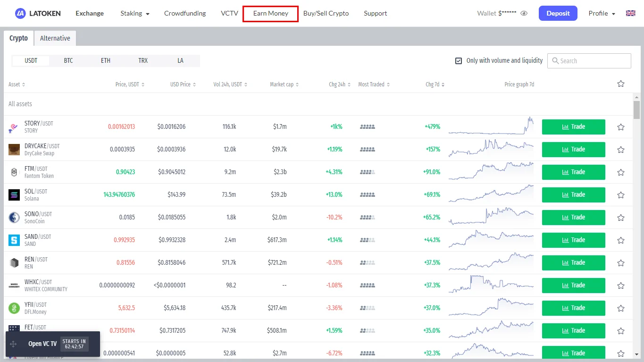The height and width of the screenshot is (362, 644).
Task: Favorite the FTM/USDT pair star
Action: point(621,172)
